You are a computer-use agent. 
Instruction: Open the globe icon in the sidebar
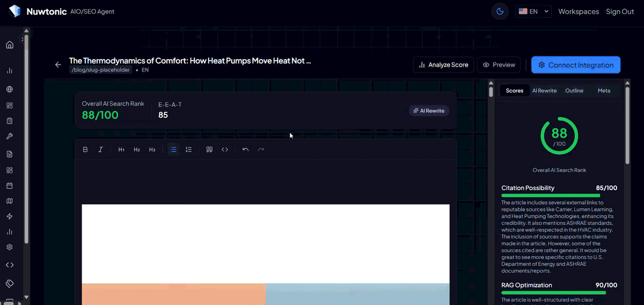9,90
